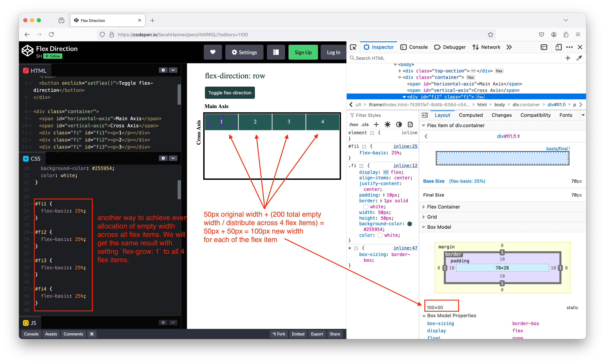This screenshot has height=364, width=605.
Task: Click the Toggle flex-direction button
Action: [230, 93]
